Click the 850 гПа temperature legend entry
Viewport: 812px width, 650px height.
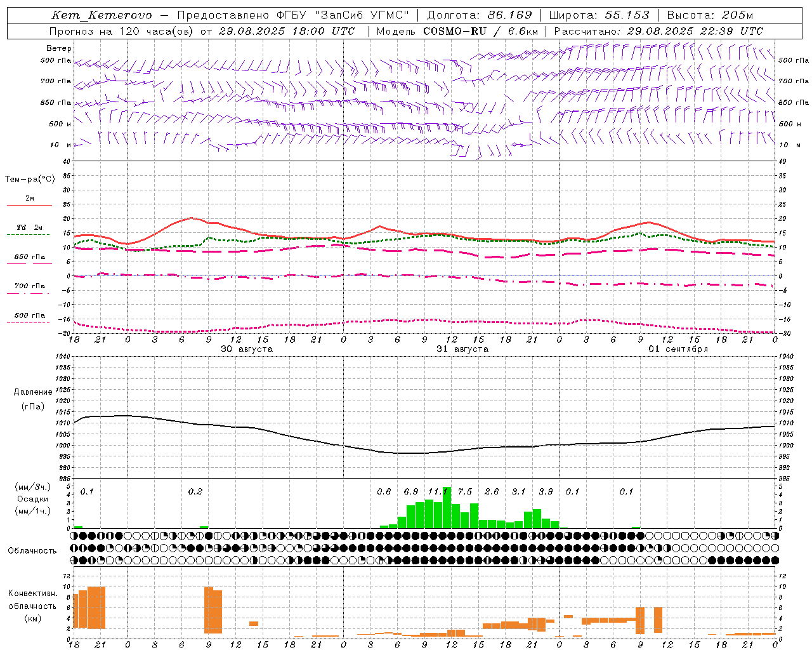tap(30, 257)
